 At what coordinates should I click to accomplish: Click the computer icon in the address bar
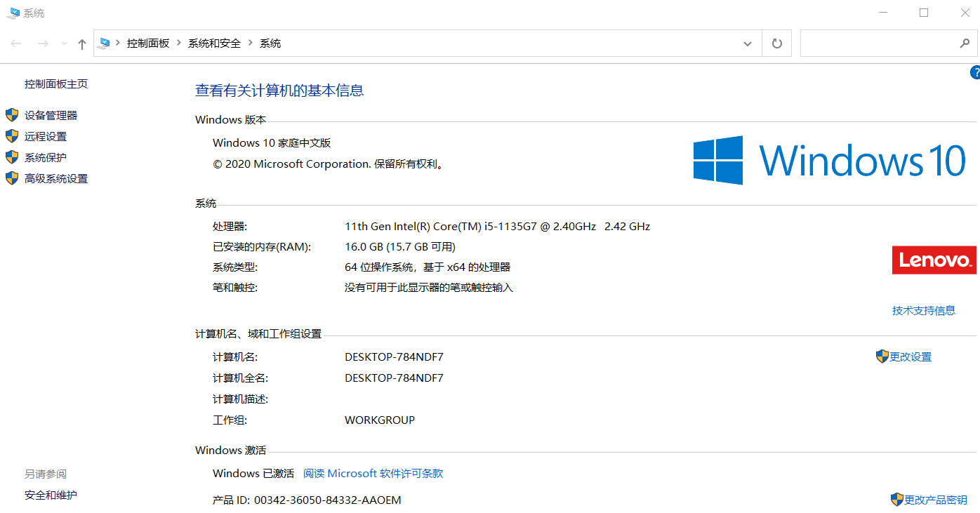pos(104,43)
